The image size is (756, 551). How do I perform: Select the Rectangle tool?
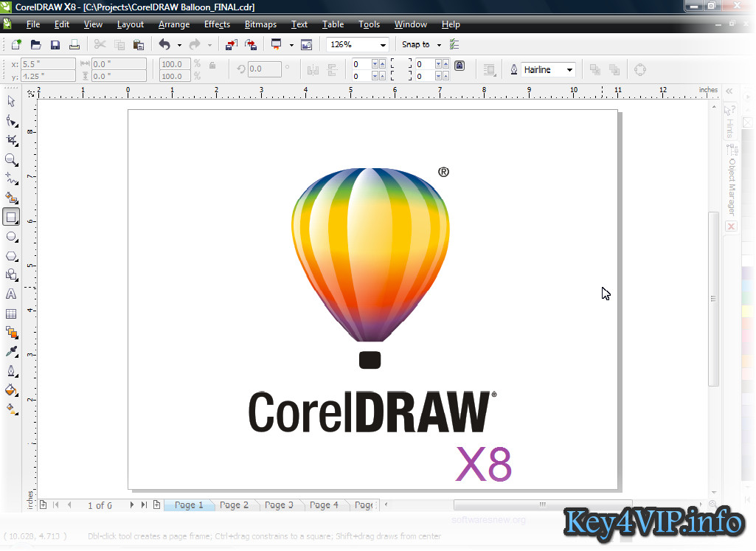[11, 218]
